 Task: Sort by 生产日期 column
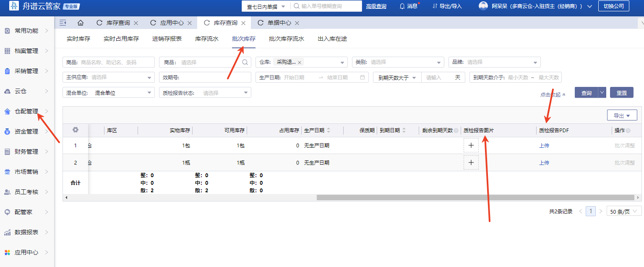[329, 131]
